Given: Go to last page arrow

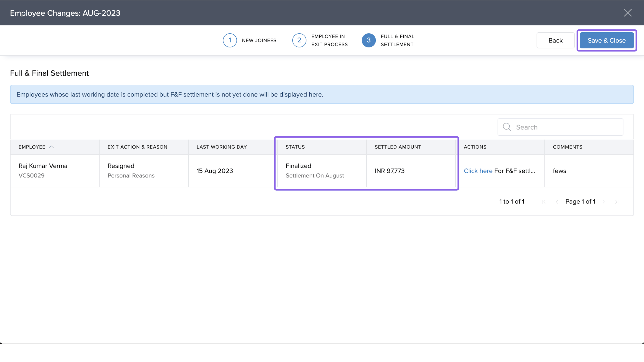Looking at the screenshot, I should [x=617, y=202].
